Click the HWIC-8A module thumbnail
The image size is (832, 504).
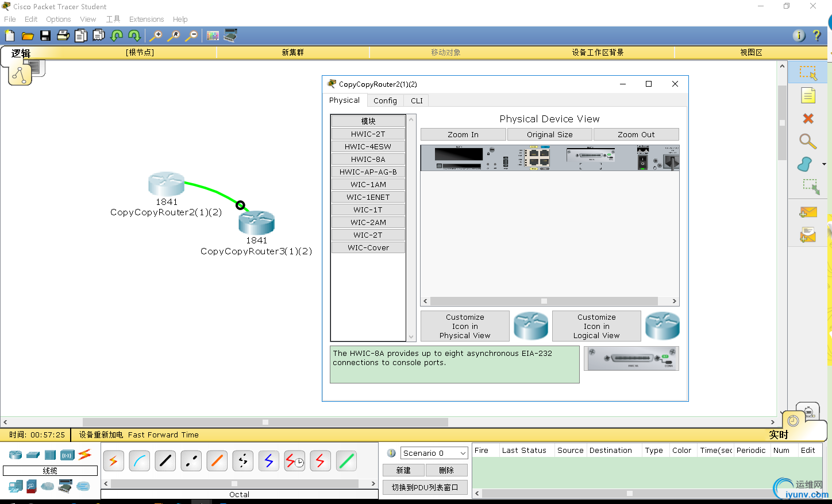tap(631, 358)
